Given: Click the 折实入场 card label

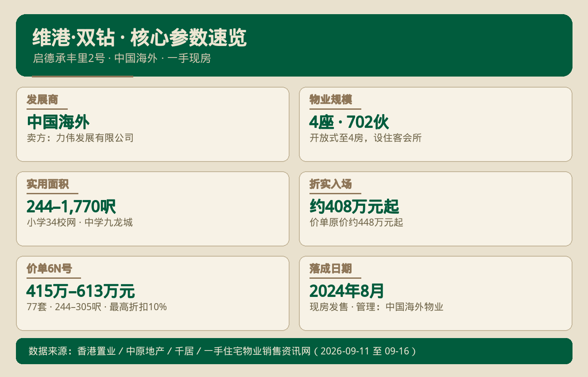Looking at the screenshot, I should [x=331, y=184].
